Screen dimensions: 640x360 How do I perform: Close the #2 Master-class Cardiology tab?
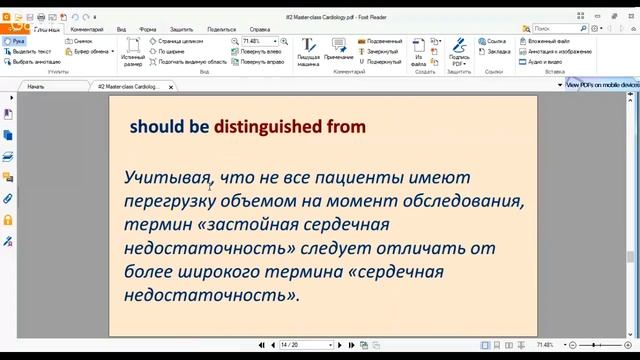(171, 87)
